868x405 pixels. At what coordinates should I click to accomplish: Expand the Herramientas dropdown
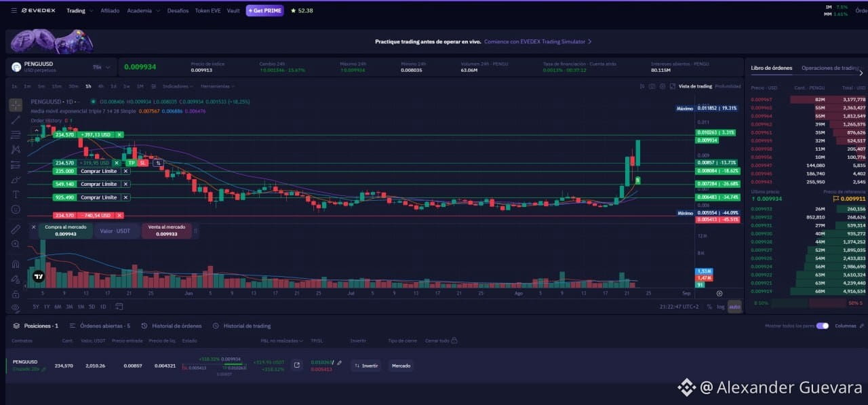tap(218, 86)
